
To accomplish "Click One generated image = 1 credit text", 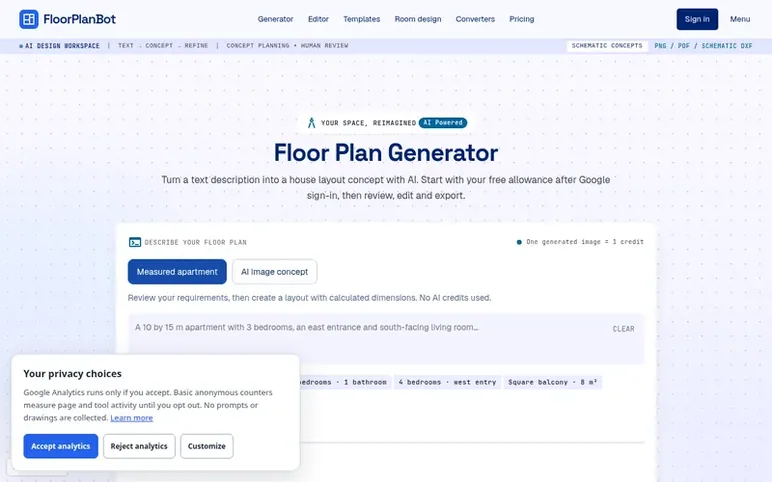I will (585, 242).
